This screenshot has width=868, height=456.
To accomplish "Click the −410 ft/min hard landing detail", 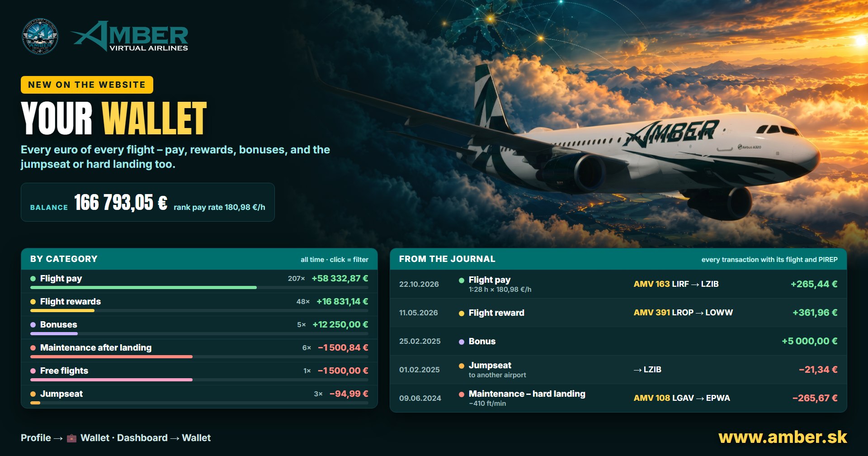I will coord(487,404).
